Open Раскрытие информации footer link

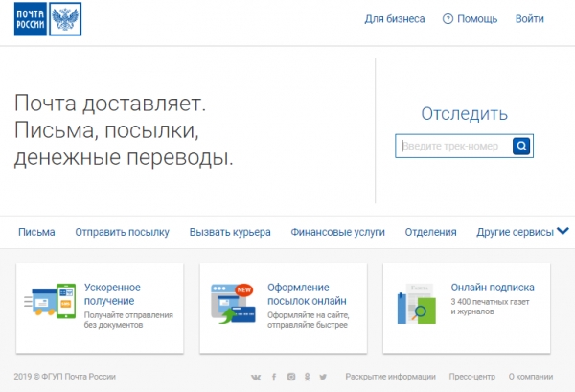click(391, 377)
